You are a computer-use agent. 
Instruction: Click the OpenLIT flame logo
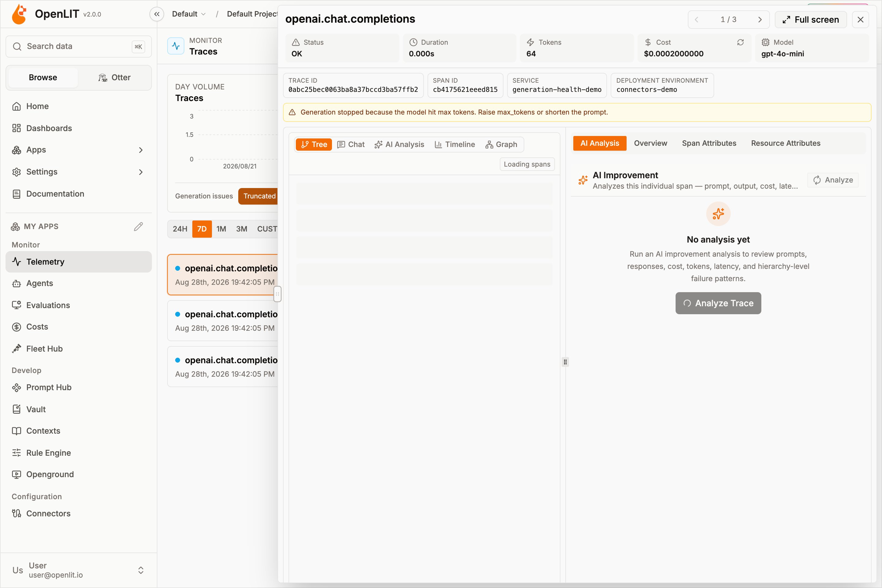pyautogui.click(x=19, y=14)
